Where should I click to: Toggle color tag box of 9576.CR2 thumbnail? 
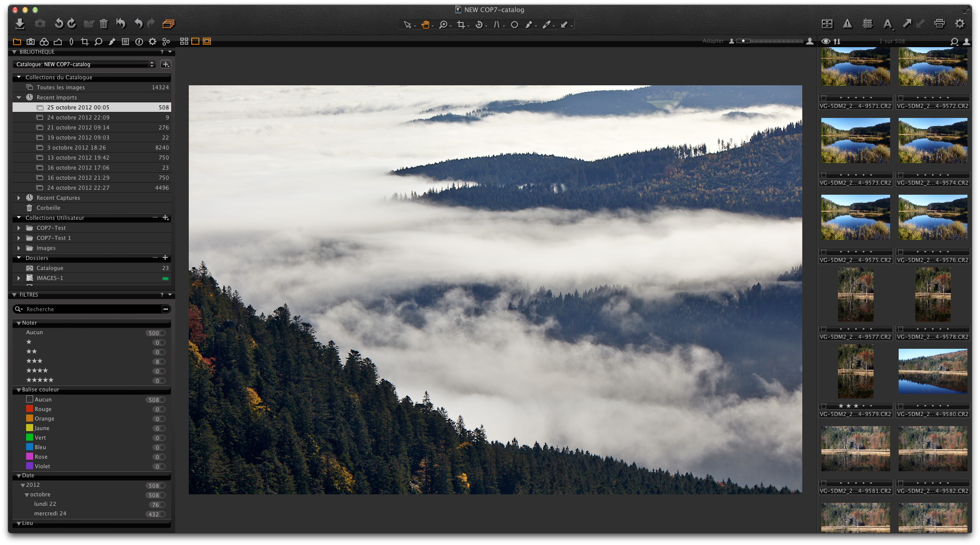pyautogui.click(x=901, y=252)
